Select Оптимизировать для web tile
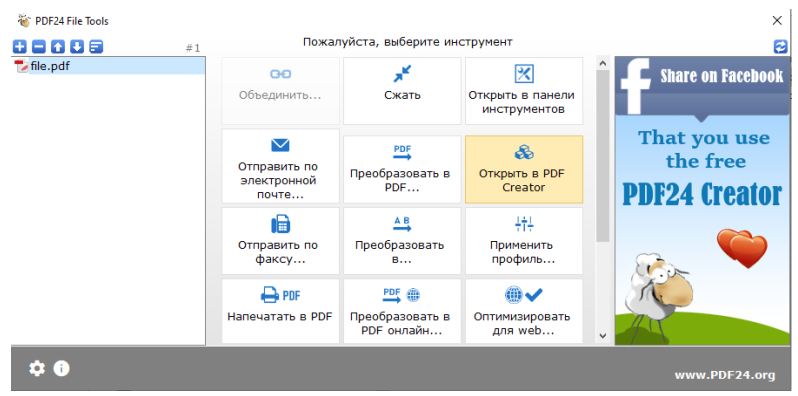This screenshot has width=798, height=396. (524, 311)
